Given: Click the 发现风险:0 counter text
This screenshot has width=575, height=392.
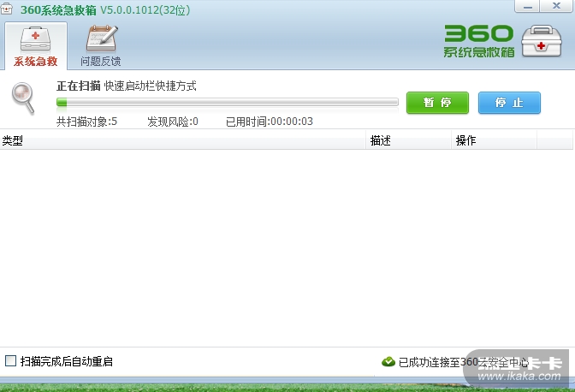Looking at the screenshot, I should click(173, 122).
